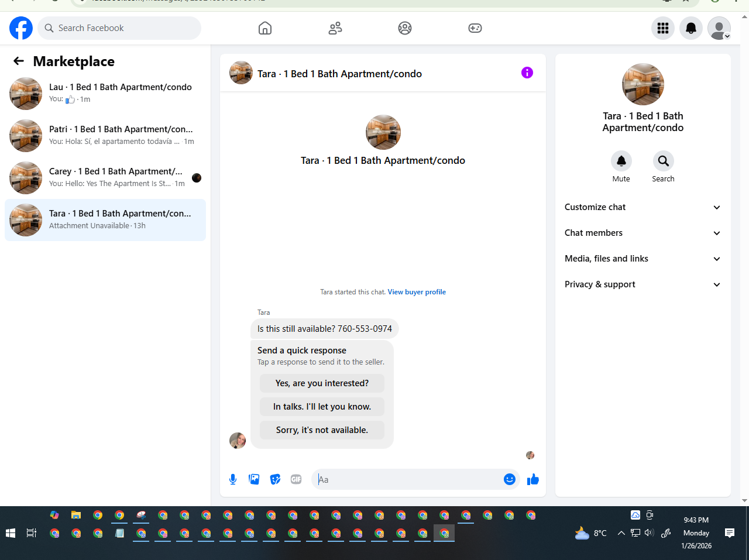Open the volume speaker tray icon
The height and width of the screenshot is (560, 749).
point(649,532)
